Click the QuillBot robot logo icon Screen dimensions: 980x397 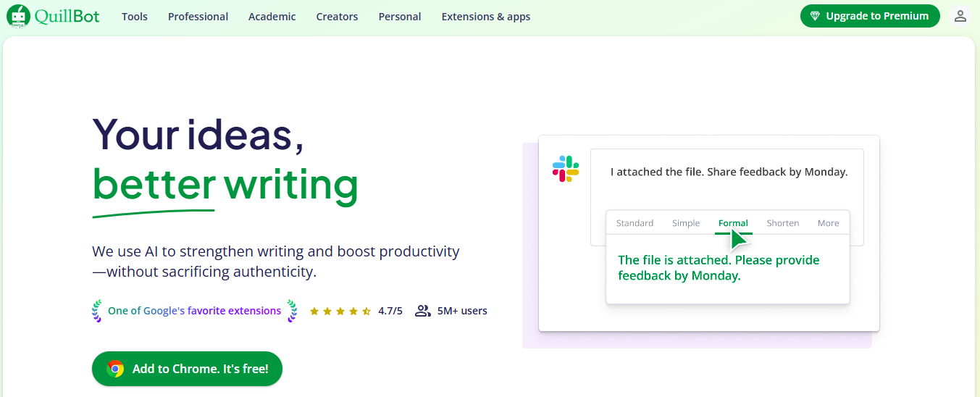(x=18, y=16)
